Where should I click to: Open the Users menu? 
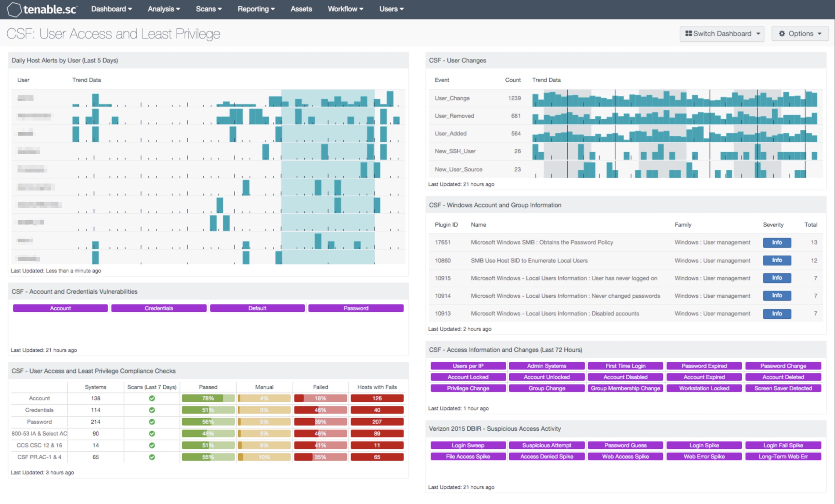point(391,9)
